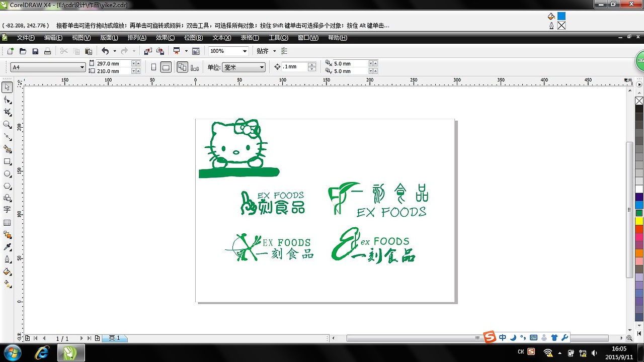
Task: Add a page after the last page
Action: pyautogui.click(x=97, y=338)
